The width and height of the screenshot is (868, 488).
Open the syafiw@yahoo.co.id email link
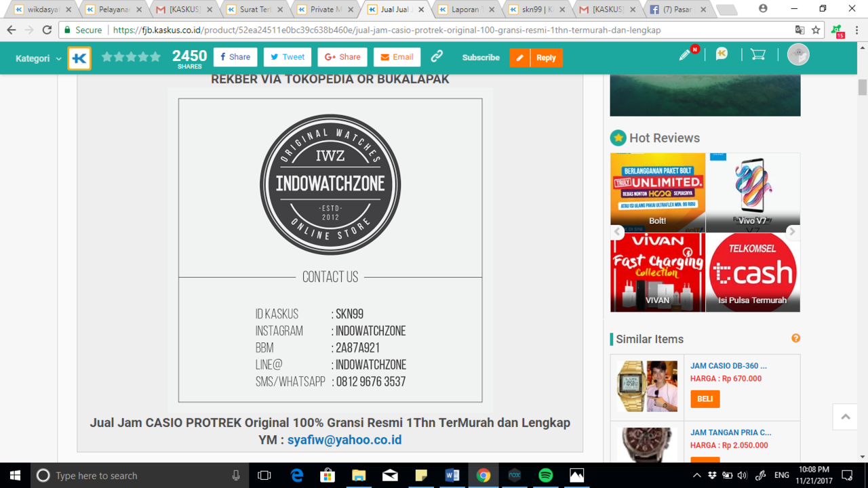pyautogui.click(x=344, y=440)
